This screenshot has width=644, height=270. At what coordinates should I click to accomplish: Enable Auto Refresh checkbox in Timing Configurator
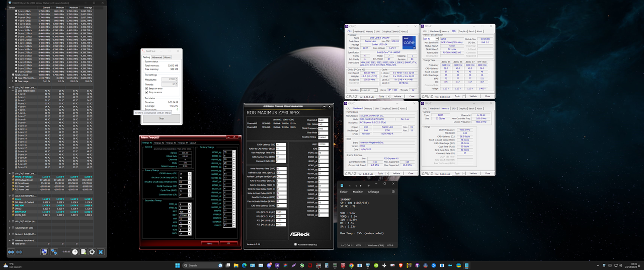(295, 244)
